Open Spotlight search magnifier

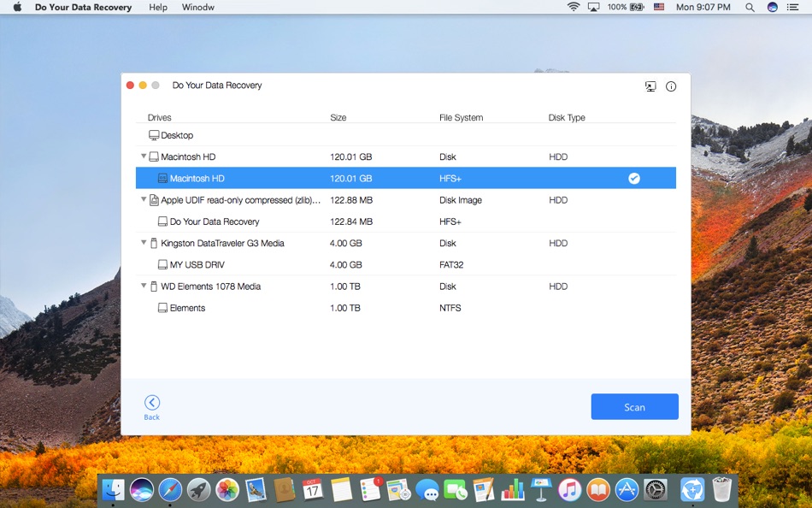[x=750, y=7]
